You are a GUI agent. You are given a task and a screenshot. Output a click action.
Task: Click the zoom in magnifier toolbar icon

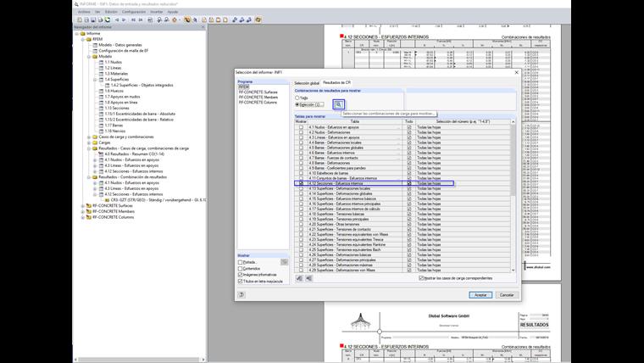(x=159, y=20)
